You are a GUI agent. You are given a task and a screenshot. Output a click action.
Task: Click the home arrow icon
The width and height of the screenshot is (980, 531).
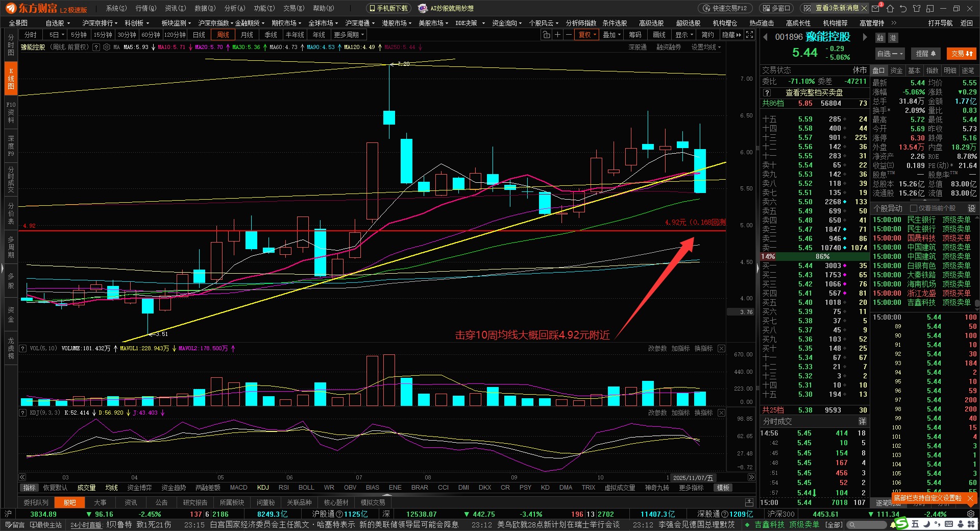point(890,8)
